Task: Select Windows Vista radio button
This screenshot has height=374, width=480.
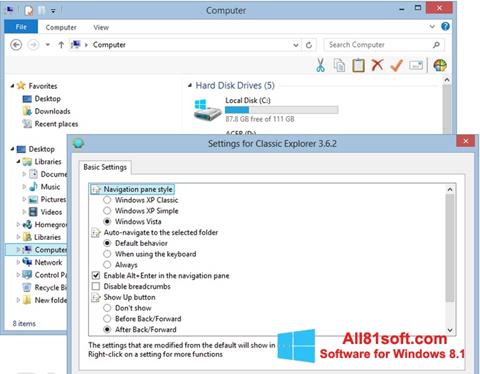Action: 107,221
